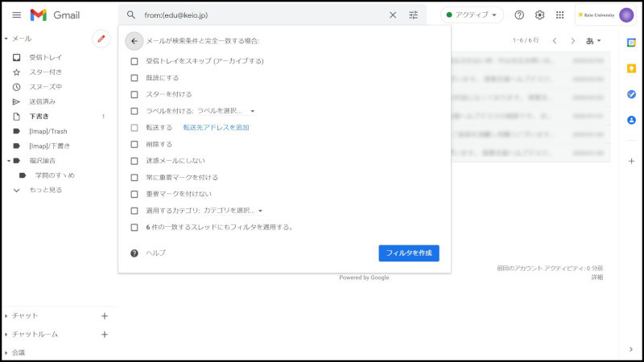Expand もっと見る in the sidebar
The height and width of the screenshot is (362, 644).
click(45, 190)
